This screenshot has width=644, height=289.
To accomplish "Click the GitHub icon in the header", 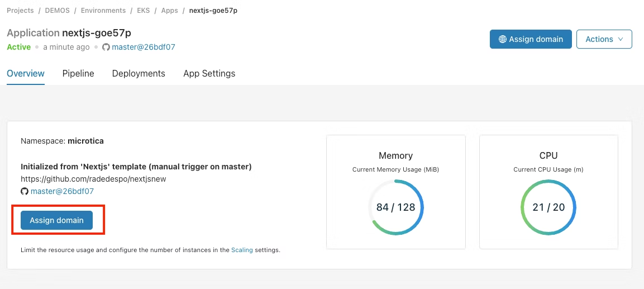I will (x=106, y=48).
